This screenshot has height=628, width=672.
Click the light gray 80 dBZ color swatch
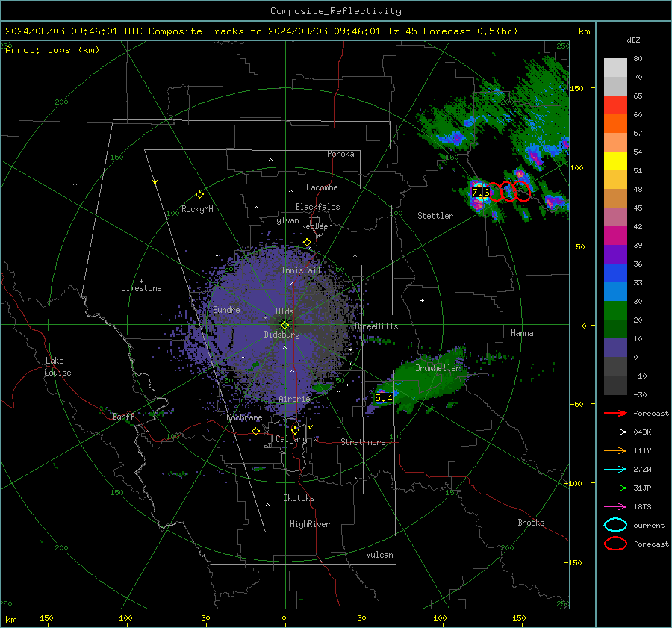615,68
